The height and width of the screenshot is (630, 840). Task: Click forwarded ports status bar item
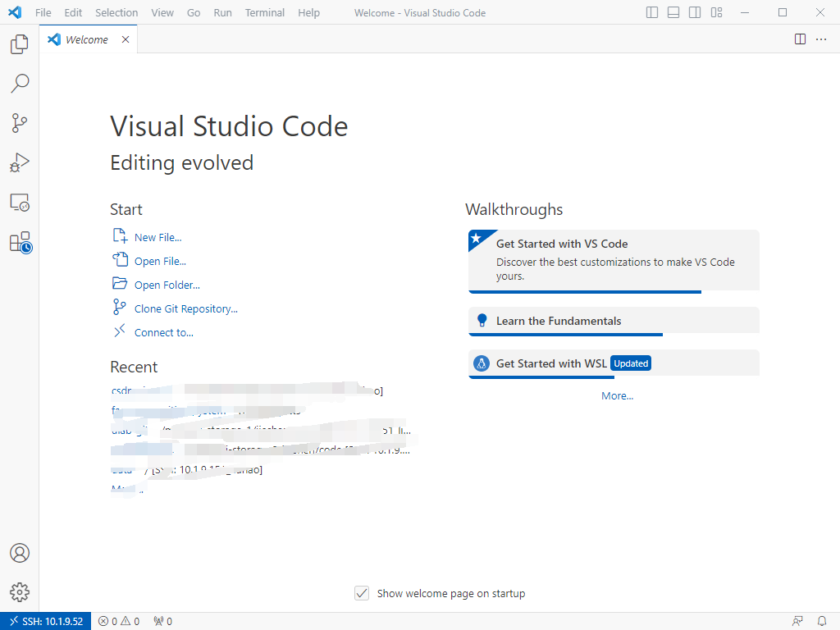(x=163, y=622)
